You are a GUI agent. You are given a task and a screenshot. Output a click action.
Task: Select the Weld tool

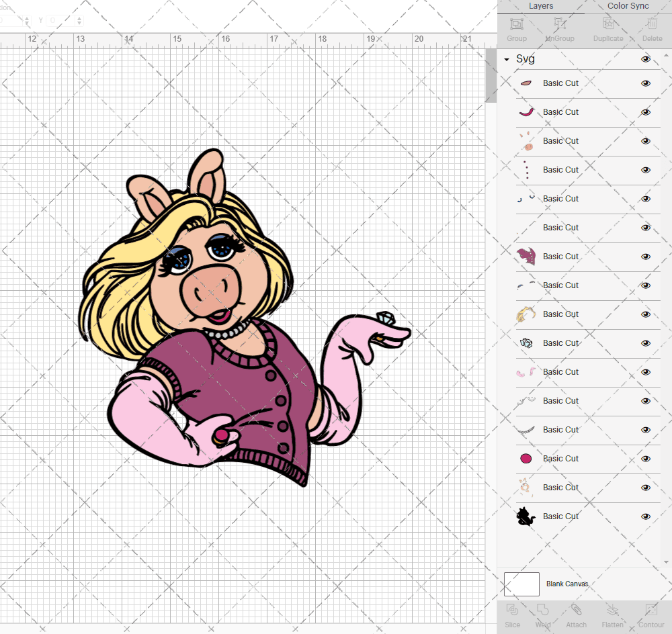[x=542, y=610]
